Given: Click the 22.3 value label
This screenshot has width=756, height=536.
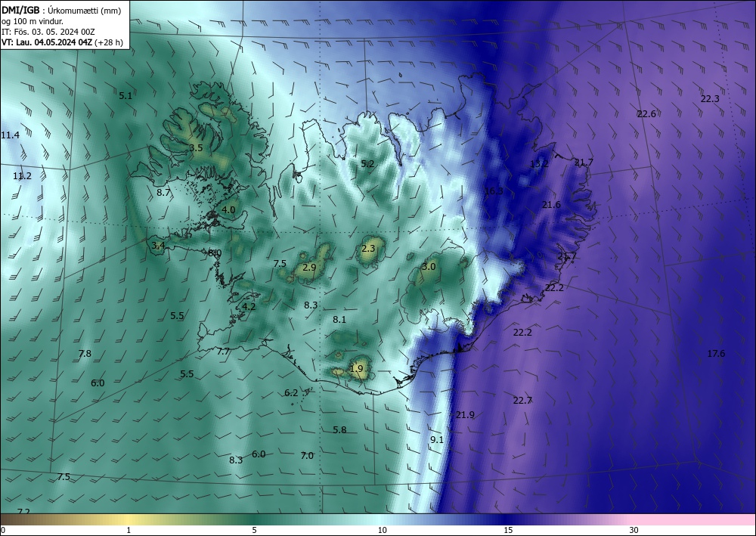Looking at the screenshot, I should 710,99.
